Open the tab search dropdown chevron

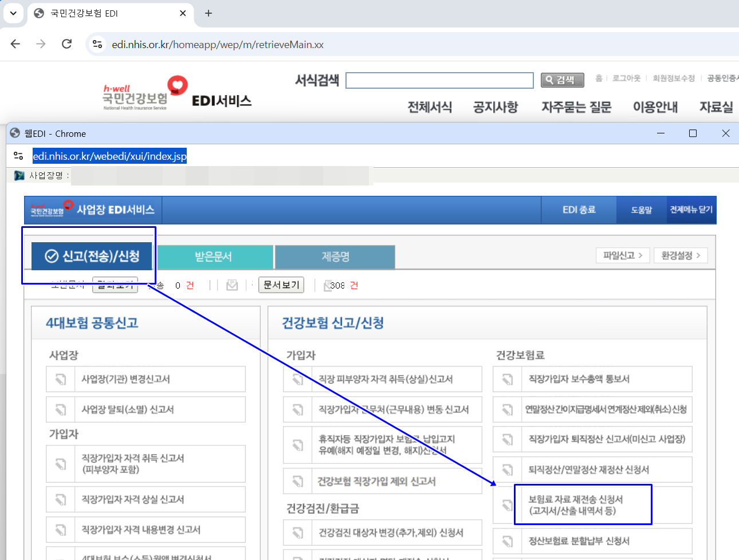point(13,13)
